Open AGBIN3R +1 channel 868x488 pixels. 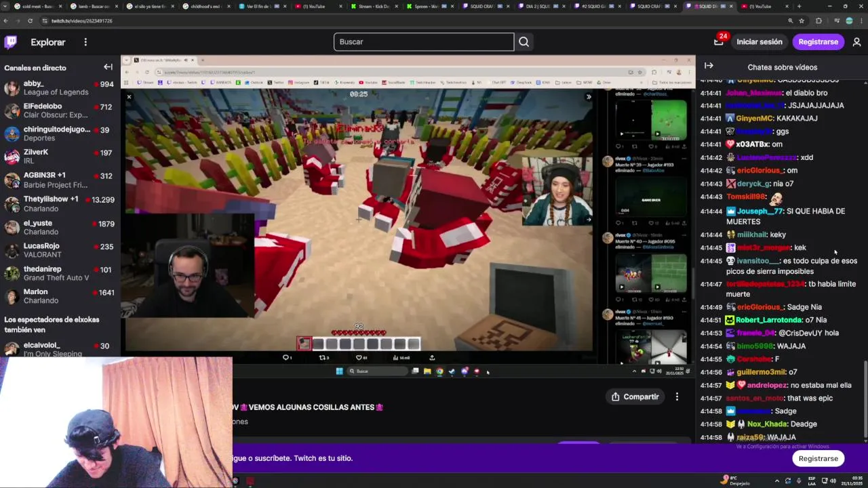click(x=60, y=180)
